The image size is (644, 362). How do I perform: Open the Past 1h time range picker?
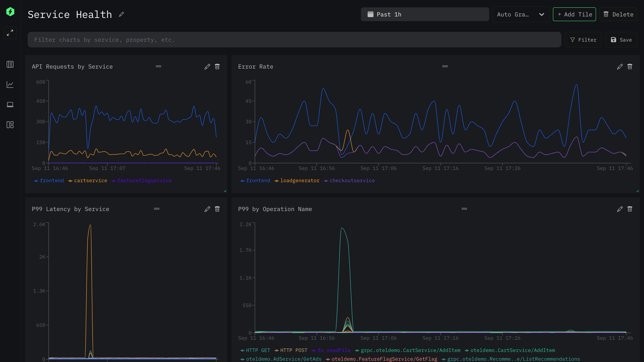(x=425, y=14)
